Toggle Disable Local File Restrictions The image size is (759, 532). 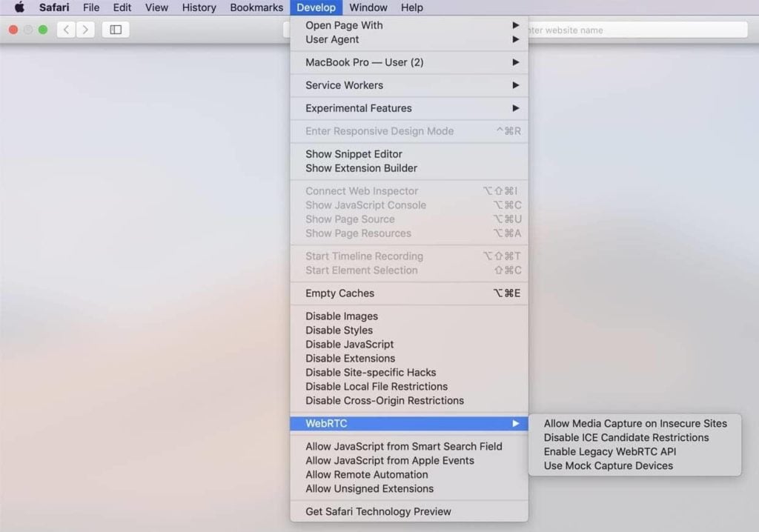tap(409, 386)
